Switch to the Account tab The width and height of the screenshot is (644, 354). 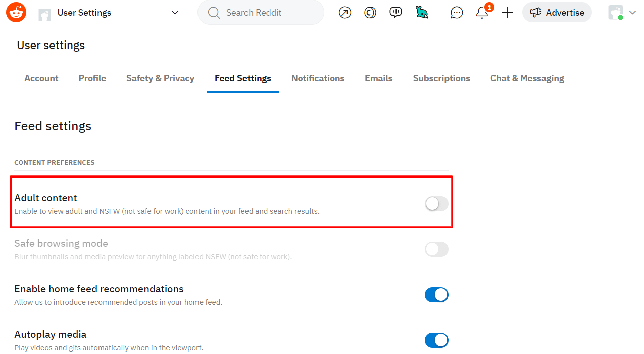click(41, 78)
